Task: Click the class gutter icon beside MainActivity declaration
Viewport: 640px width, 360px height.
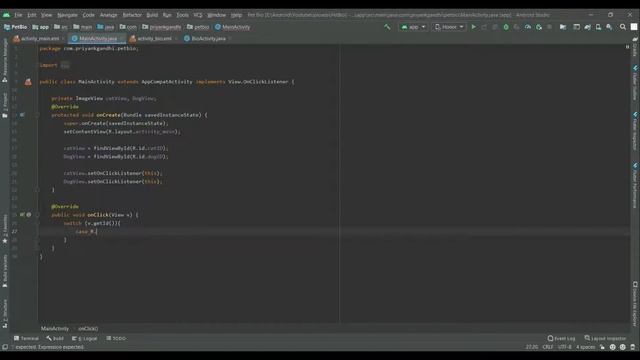Action: [x=28, y=82]
